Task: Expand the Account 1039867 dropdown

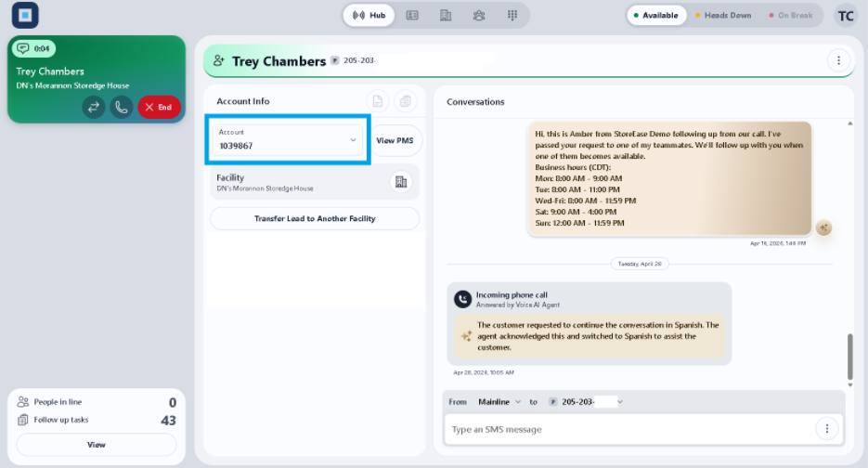Action: point(287,139)
